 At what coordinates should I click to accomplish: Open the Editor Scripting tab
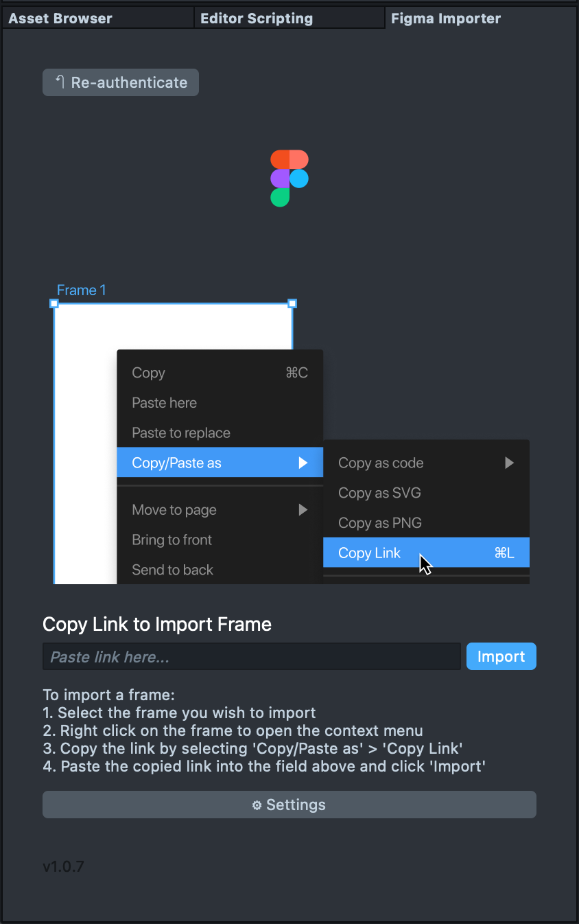257,19
